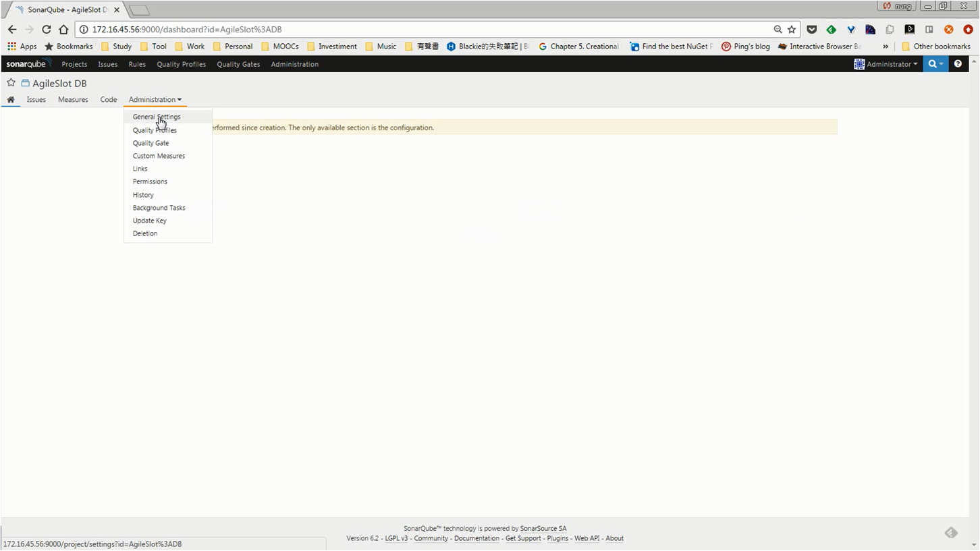Open Community footer link
The height and width of the screenshot is (551, 980).
click(x=431, y=538)
